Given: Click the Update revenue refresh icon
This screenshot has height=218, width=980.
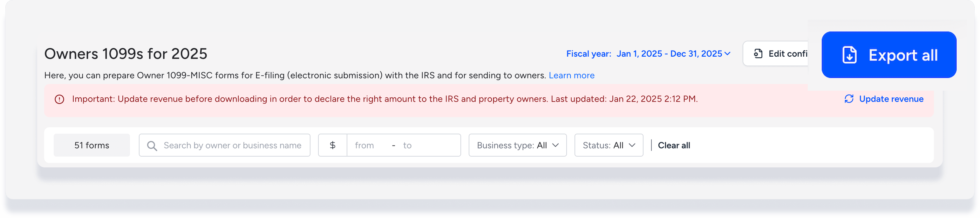Looking at the screenshot, I should [849, 99].
